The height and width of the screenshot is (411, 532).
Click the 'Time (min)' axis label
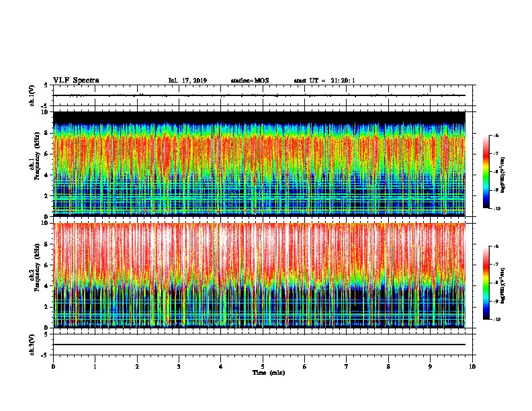[x=269, y=373]
